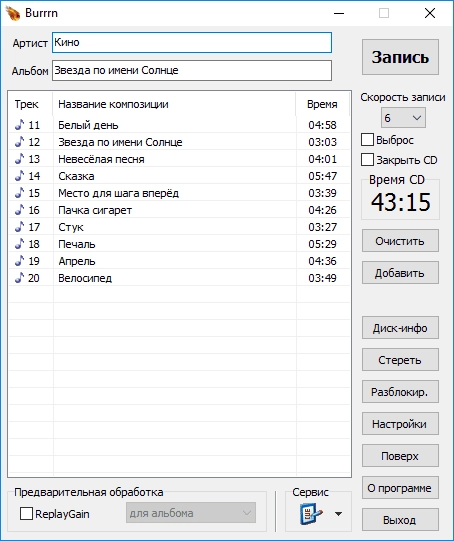Click the 04:58 duration cell
Screen dimensions: 454x541
click(x=322, y=125)
